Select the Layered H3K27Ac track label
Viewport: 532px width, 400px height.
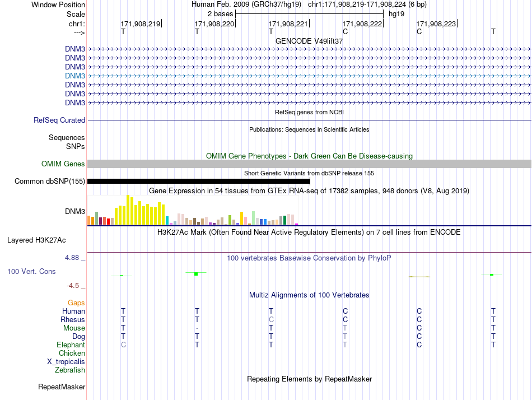[36, 240]
